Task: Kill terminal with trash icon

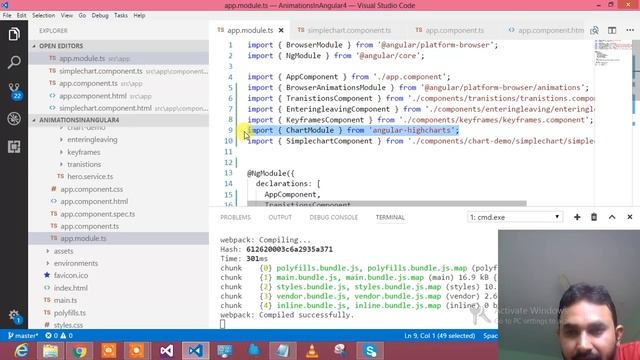Action: click(594, 217)
